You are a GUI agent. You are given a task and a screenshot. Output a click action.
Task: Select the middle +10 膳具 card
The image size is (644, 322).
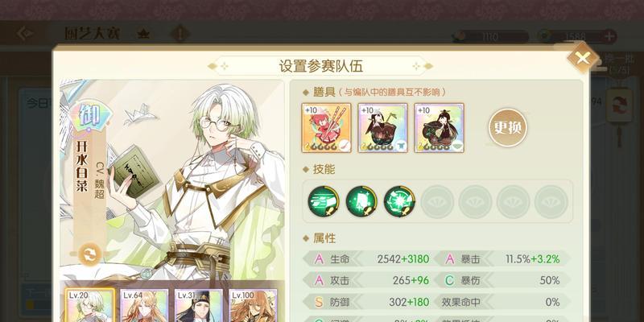tap(383, 128)
